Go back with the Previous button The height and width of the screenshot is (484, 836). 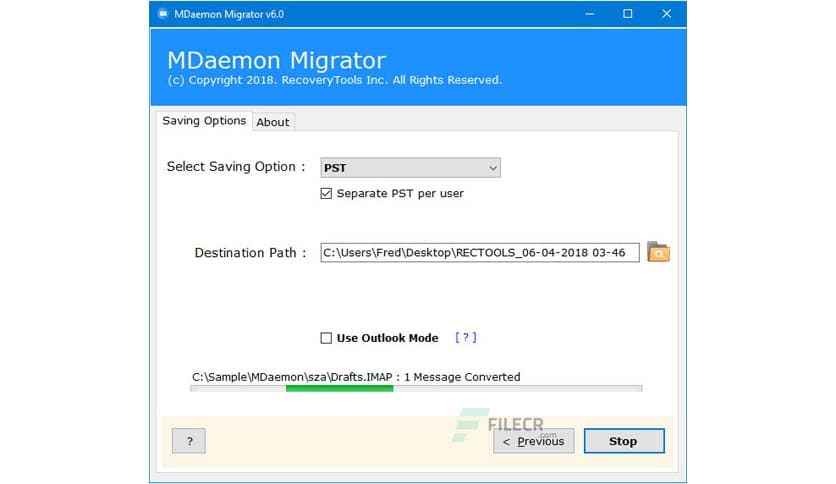pos(533,441)
